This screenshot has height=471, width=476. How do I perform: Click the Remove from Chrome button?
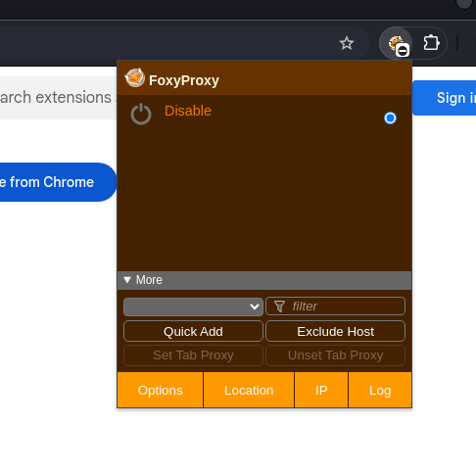pyautogui.click(x=58, y=182)
